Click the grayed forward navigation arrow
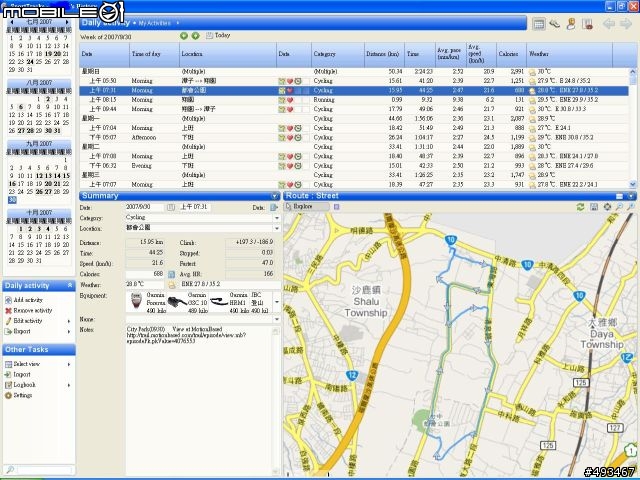The image size is (640, 480). click(x=625, y=24)
